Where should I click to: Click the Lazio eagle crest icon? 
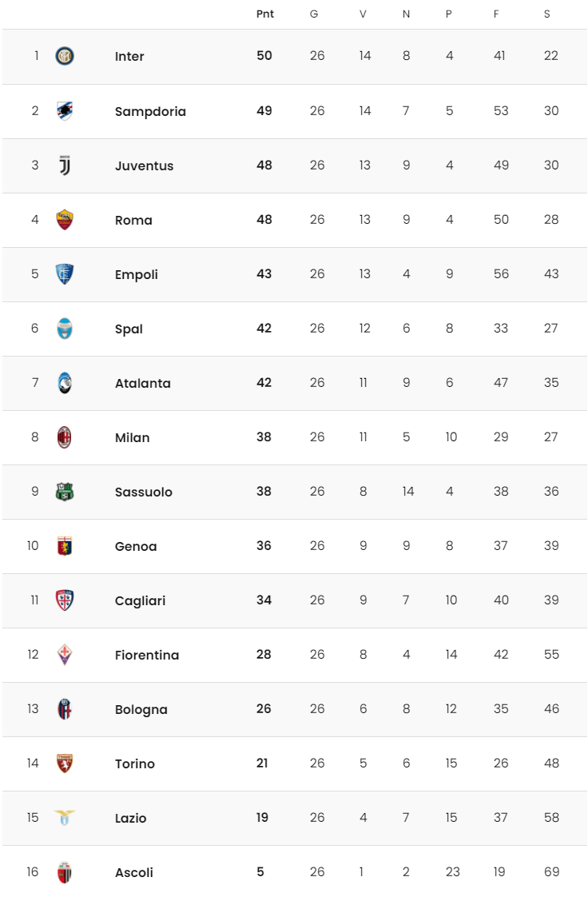[x=65, y=818]
